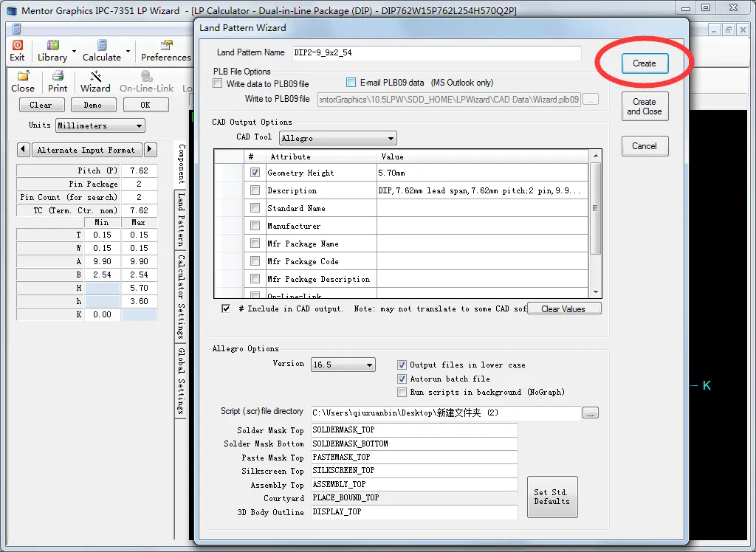Click the Solder Mask Bottom field
Image resolution: width=756 pixels, height=552 pixels.
(414, 444)
